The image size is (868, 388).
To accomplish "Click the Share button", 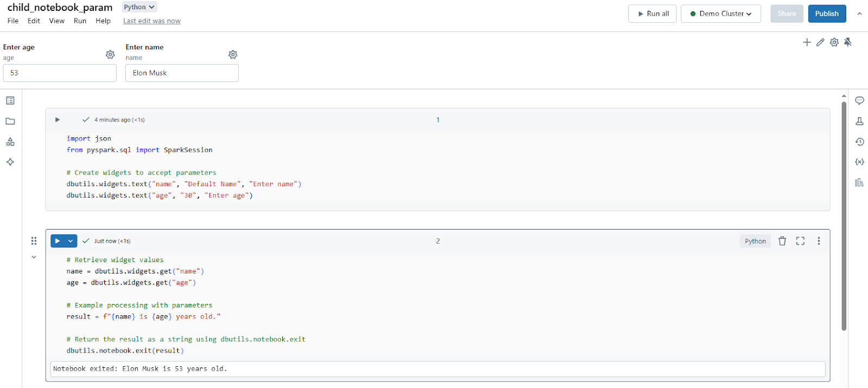I will [x=787, y=14].
